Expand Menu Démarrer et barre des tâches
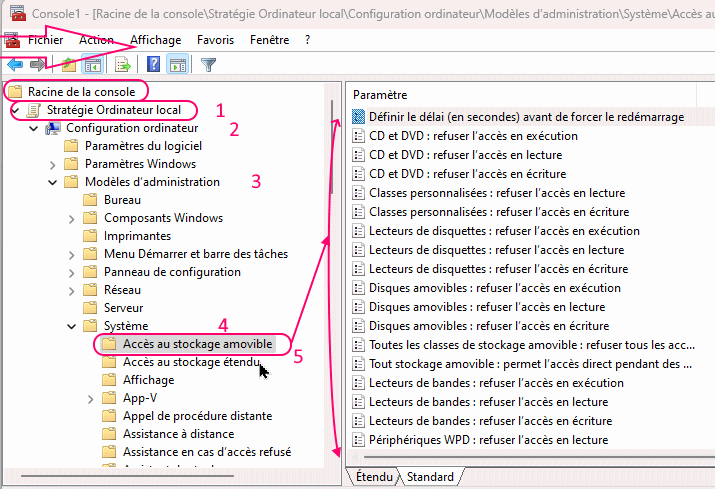715x489 pixels. pos(72,255)
